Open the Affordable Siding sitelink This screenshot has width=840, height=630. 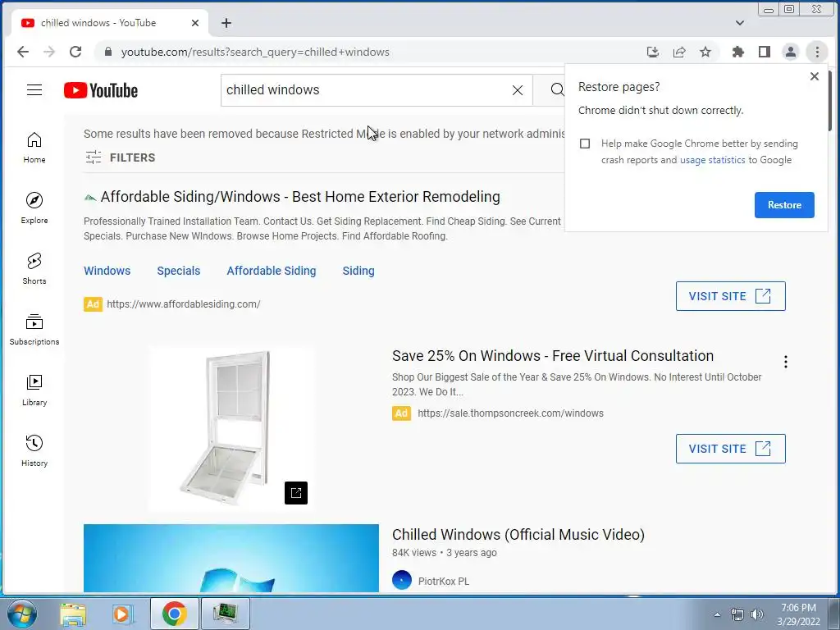pos(271,271)
